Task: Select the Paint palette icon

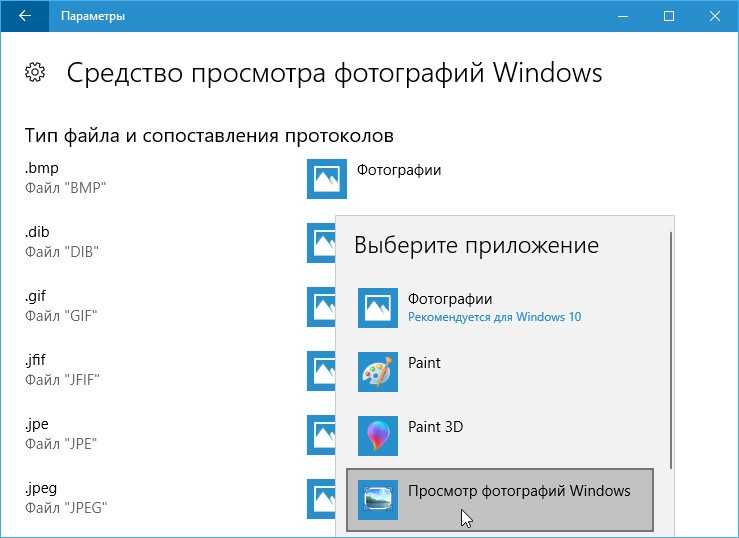Action: click(378, 372)
